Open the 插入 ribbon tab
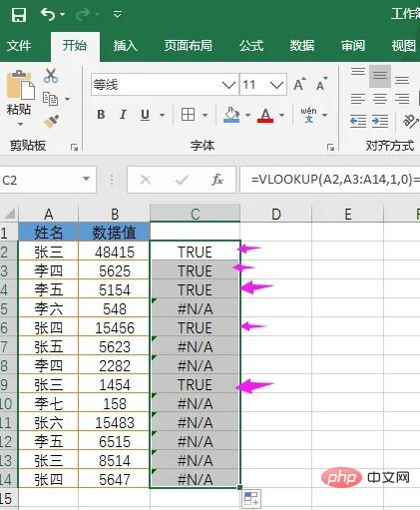 [x=126, y=46]
